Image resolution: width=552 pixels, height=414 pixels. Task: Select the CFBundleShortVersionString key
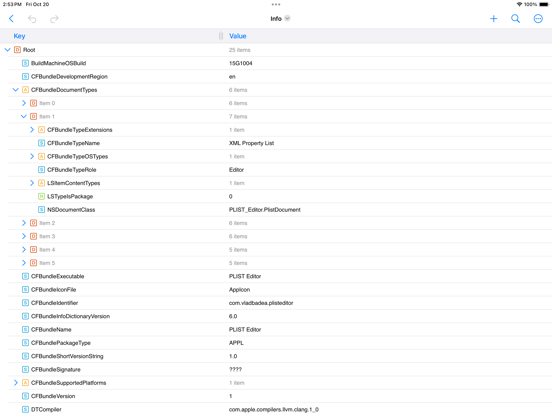click(x=67, y=356)
